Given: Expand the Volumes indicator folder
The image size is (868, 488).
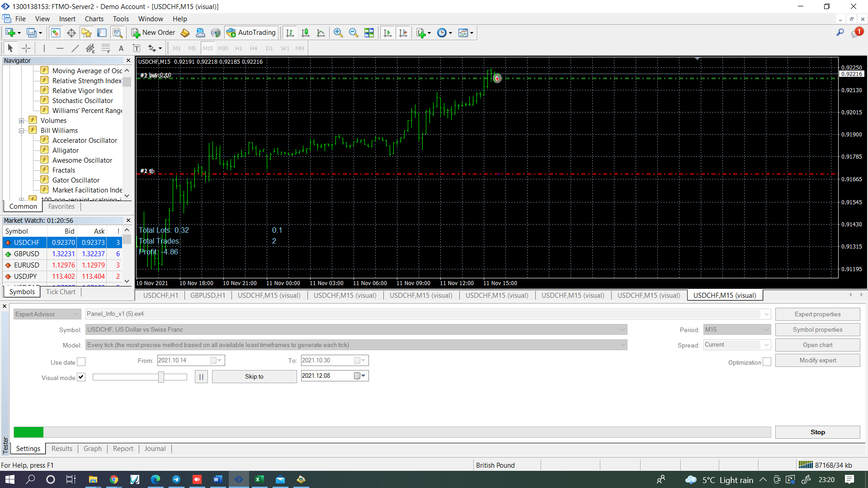Looking at the screenshot, I should 21,121.
